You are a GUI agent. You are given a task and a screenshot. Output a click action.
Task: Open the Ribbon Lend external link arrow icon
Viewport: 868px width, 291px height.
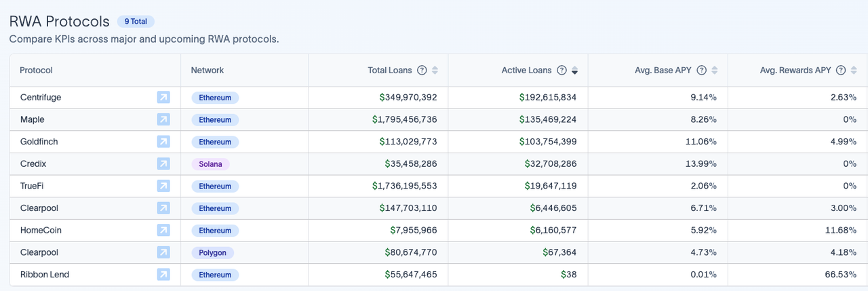pos(163,275)
